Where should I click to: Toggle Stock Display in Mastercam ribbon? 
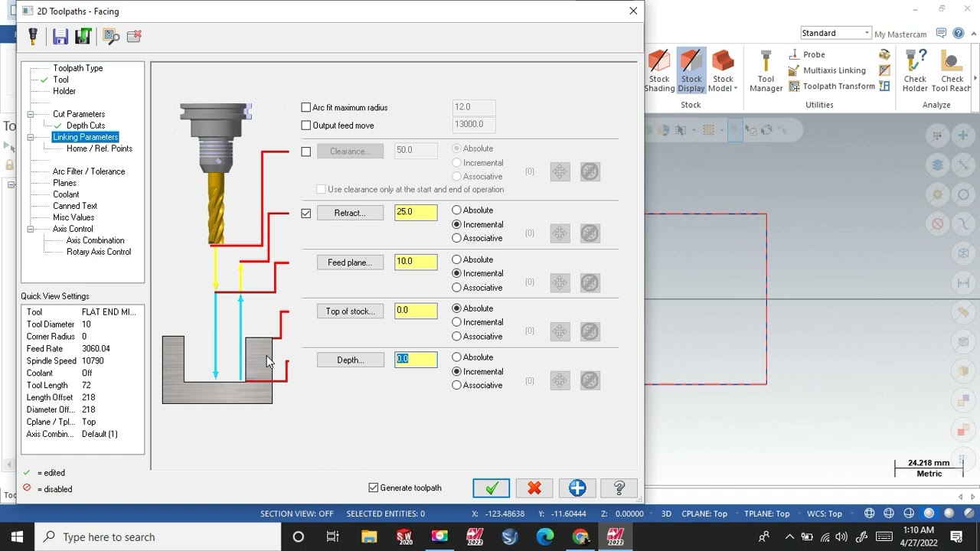pos(691,71)
